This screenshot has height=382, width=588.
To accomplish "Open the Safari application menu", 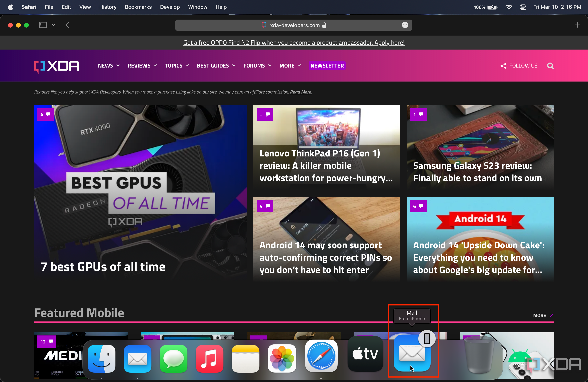I will pyautogui.click(x=29, y=7).
